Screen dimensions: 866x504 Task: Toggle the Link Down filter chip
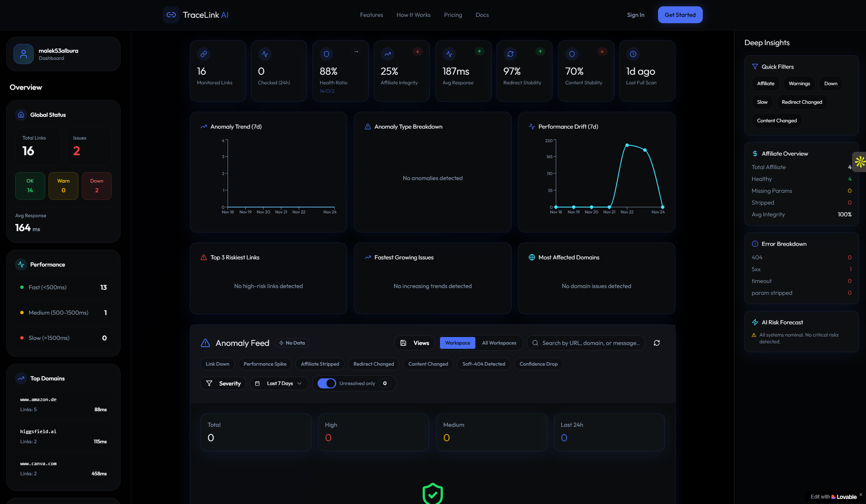click(x=217, y=364)
